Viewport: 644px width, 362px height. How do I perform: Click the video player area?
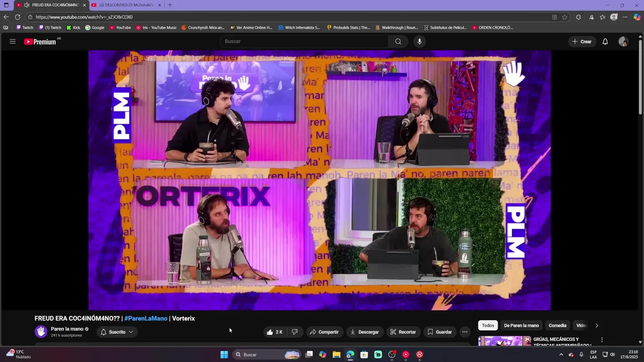click(x=319, y=180)
